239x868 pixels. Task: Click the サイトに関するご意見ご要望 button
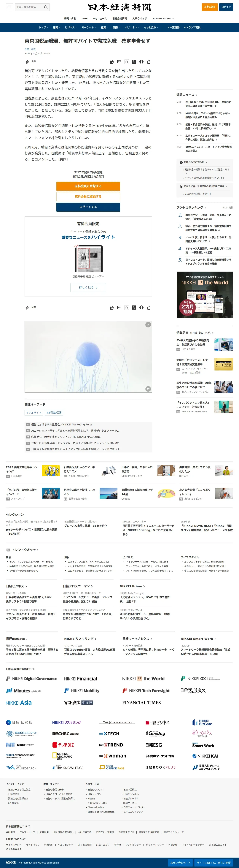(214, 863)
